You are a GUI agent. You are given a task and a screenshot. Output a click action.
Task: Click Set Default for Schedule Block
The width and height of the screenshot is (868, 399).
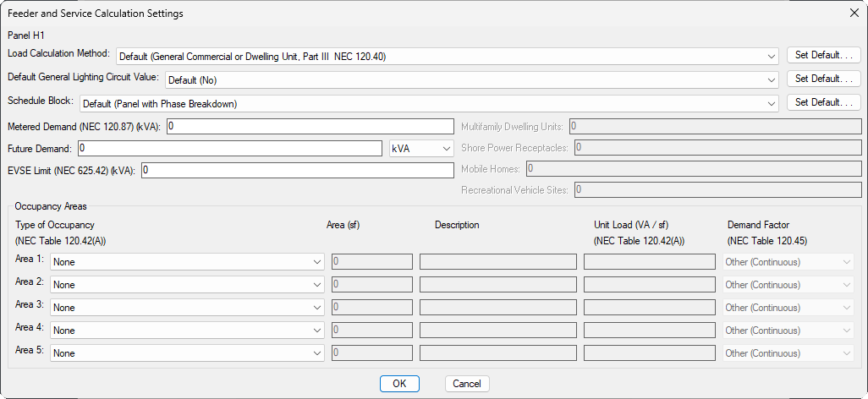click(824, 102)
